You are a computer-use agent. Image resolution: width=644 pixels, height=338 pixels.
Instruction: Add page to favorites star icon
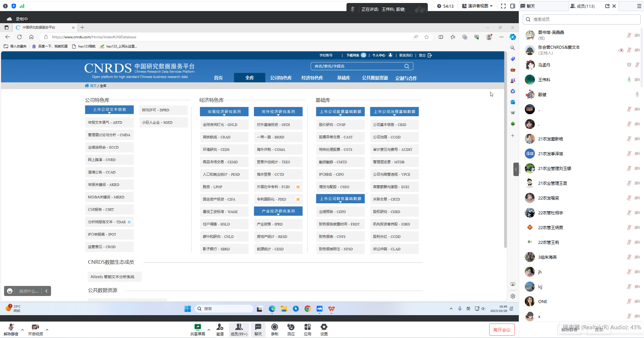[x=426, y=37]
